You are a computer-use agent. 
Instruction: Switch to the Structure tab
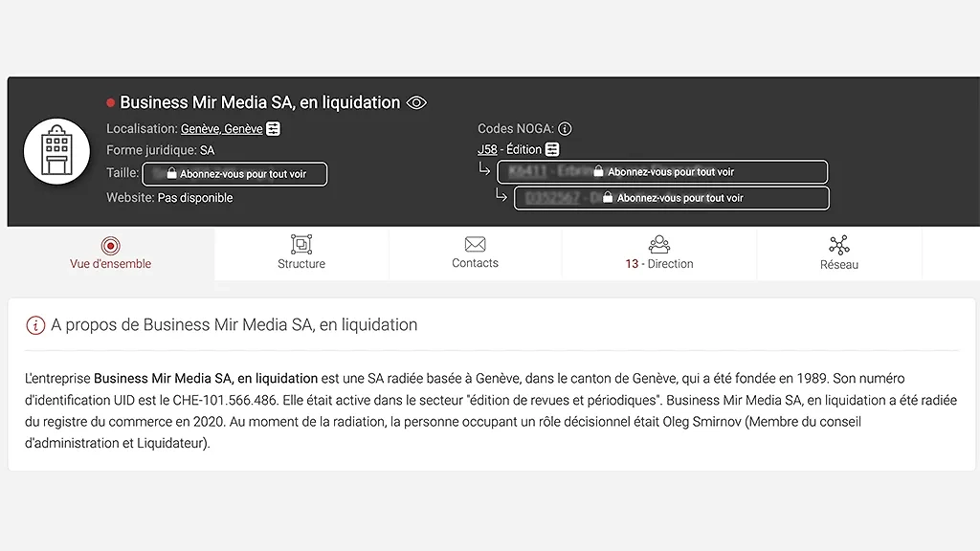[x=301, y=253]
